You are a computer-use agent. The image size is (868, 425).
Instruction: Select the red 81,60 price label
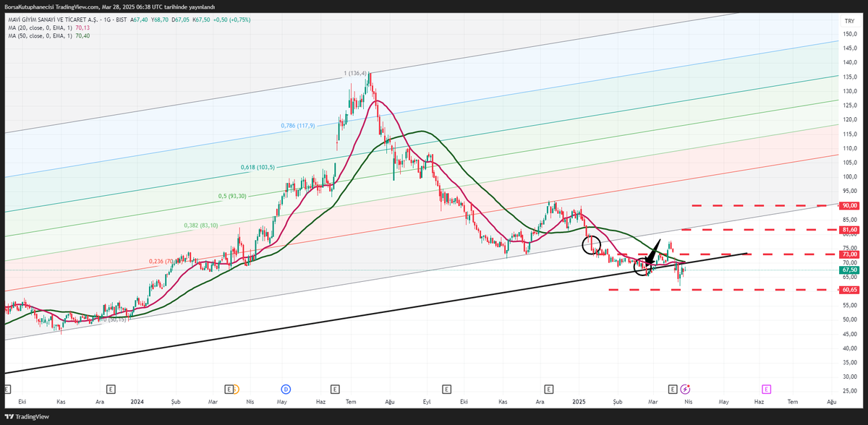(x=850, y=229)
